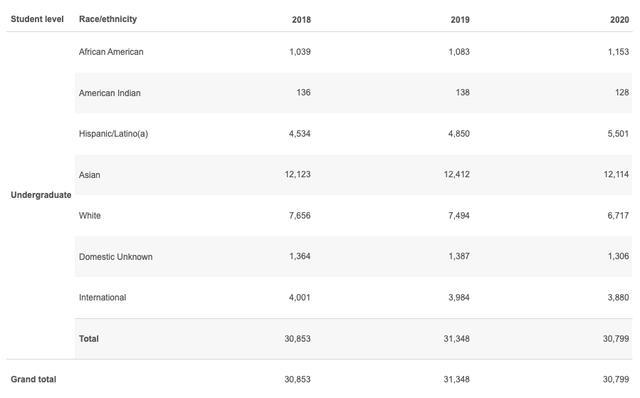640x398 pixels.
Task: Select the 2018 Asian value 12,123
Action: [x=298, y=174]
